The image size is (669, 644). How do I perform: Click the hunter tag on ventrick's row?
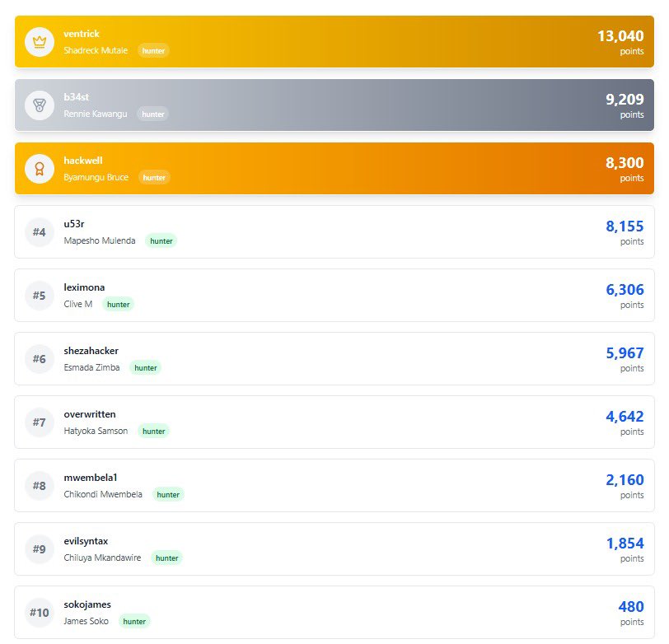point(152,50)
